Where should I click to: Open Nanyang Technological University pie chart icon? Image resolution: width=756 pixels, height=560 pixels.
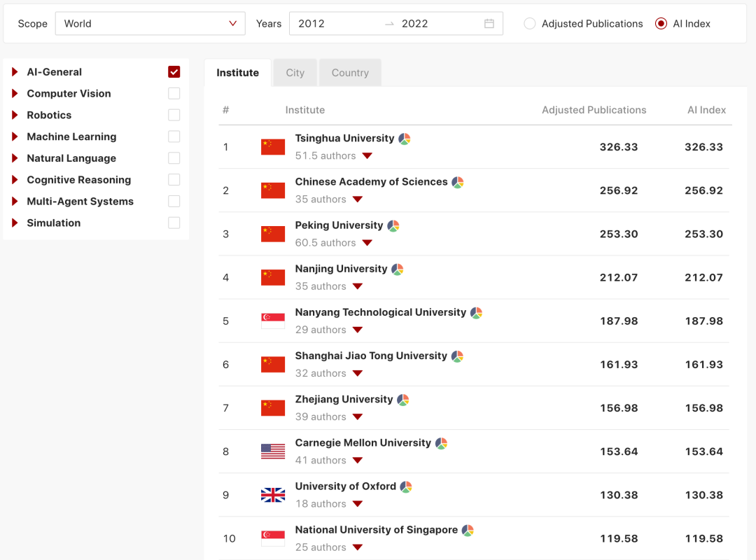477,313
